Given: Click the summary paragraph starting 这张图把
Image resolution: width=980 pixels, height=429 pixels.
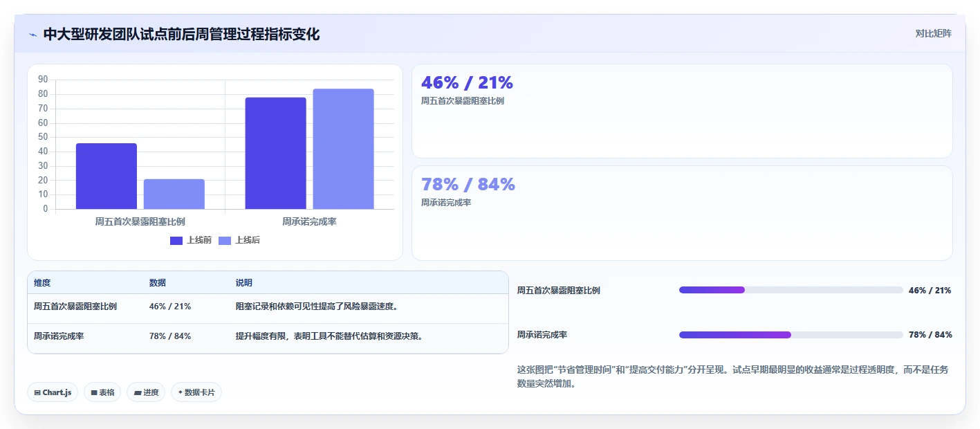Looking at the screenshot, I should [732, 376].
